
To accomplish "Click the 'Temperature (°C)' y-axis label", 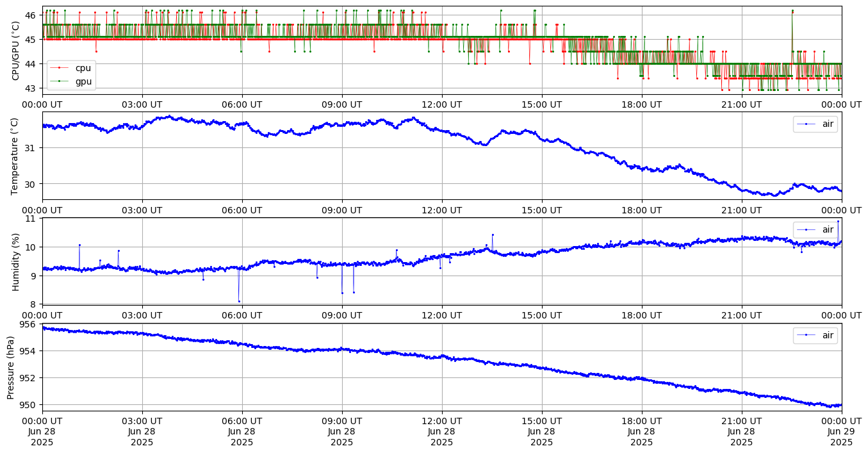I will [x=16, y=156].
